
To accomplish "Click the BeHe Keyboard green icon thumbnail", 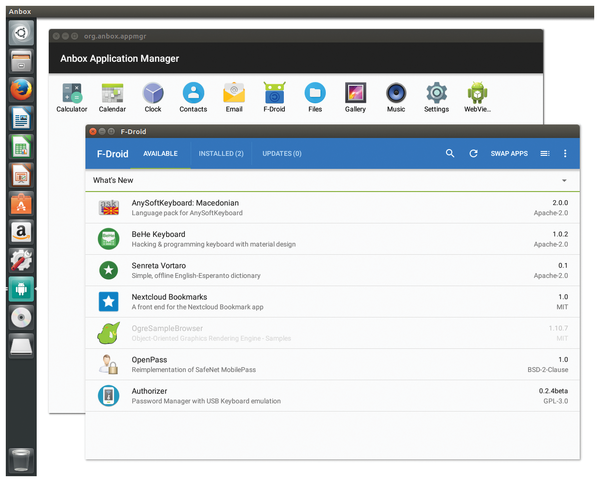I will pos(109,239).
